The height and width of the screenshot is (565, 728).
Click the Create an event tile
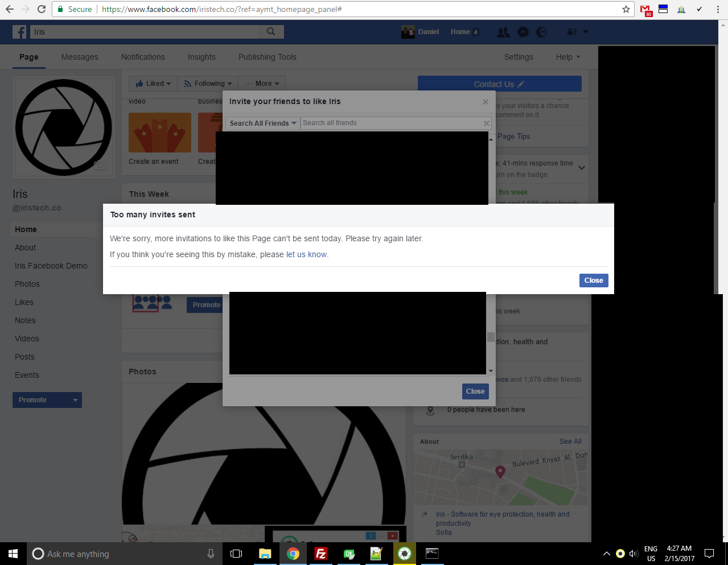coord(159,139)
